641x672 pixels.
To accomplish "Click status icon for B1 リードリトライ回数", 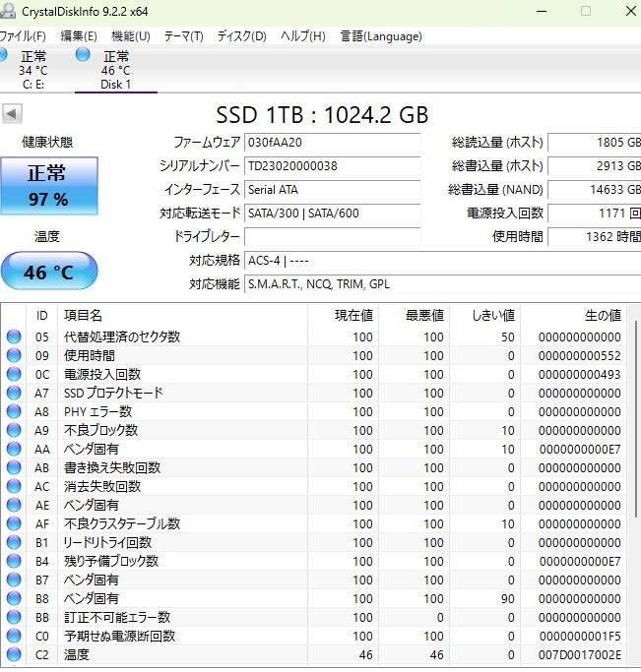I will [x=14, y=542].
